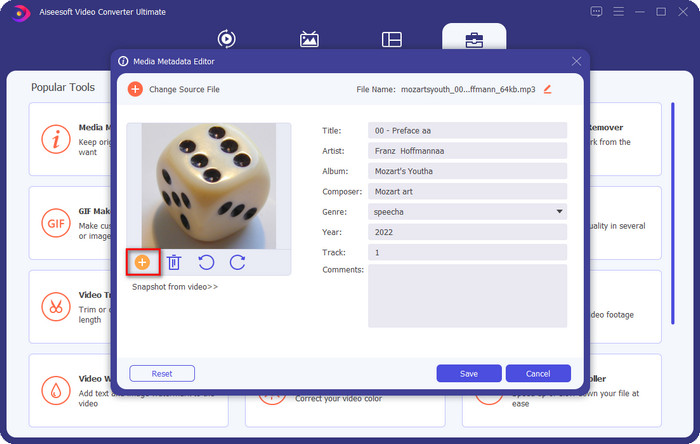This screenshot has height=444, width=700.
Task: Open the MV tab
Action: [309, 39]
